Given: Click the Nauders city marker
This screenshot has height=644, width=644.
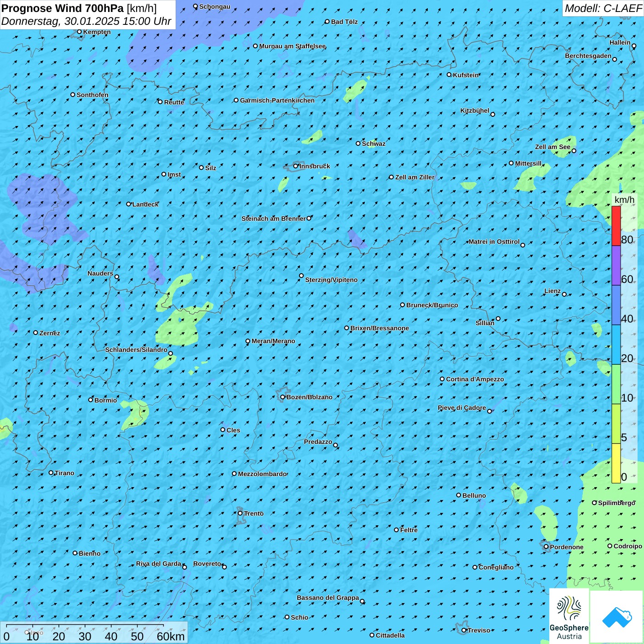Looking at the screenshot, I should coord(117,277).
